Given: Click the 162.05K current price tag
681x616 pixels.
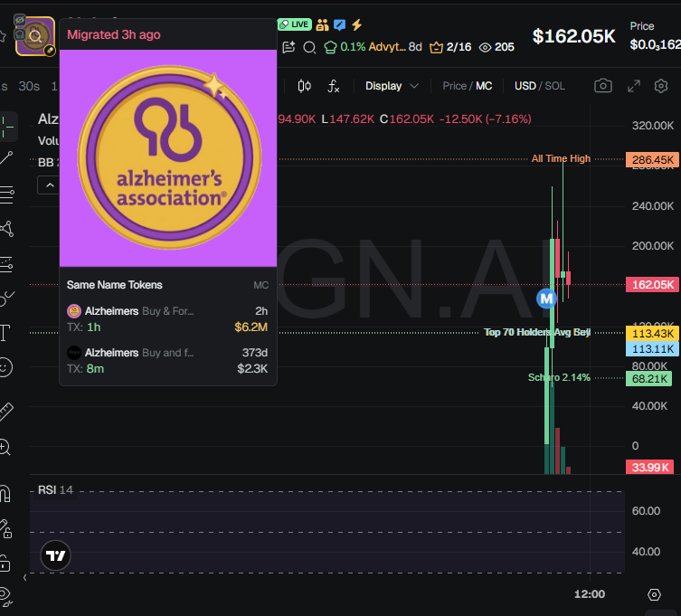Looking at the screenshot, I should pos(652,285).
